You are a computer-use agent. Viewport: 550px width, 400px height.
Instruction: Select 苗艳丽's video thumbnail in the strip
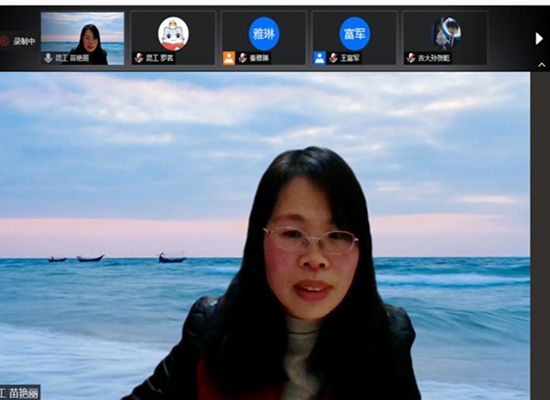point(82,38)
